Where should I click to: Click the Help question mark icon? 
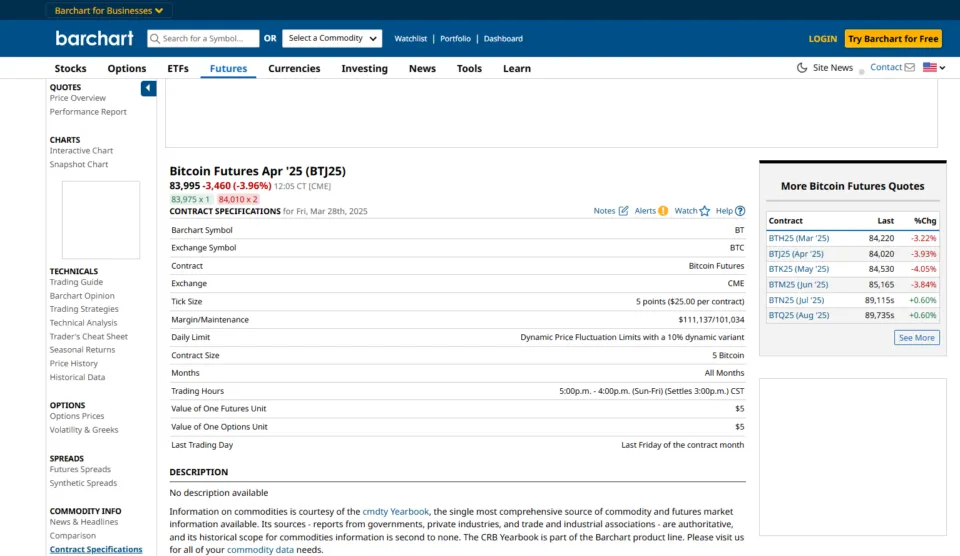tap(740, 211)
